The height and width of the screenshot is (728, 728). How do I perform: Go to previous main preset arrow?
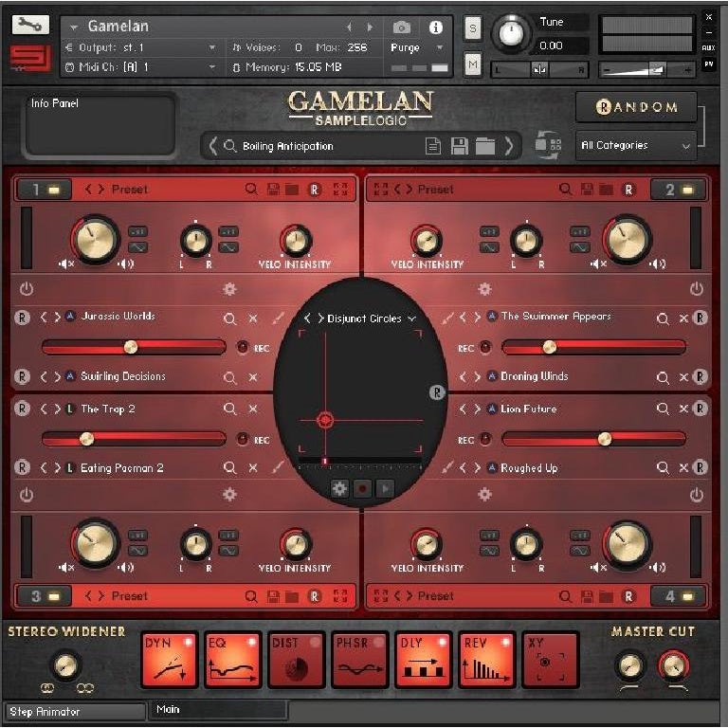212,146
